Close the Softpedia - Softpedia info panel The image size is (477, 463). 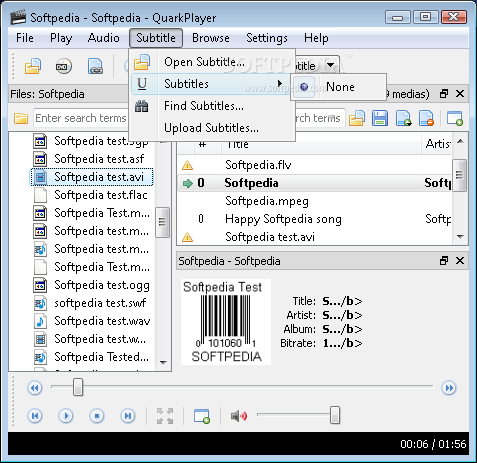[x=460, y=261]
